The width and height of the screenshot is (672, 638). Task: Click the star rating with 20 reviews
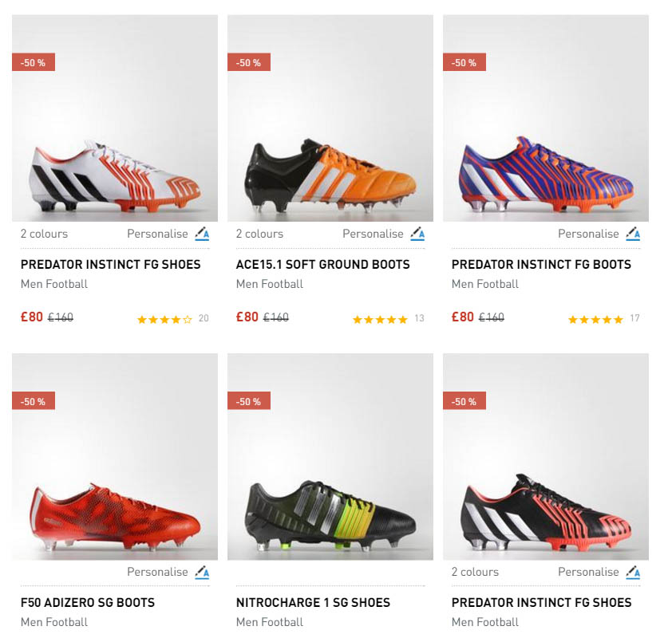click(164, 319)
